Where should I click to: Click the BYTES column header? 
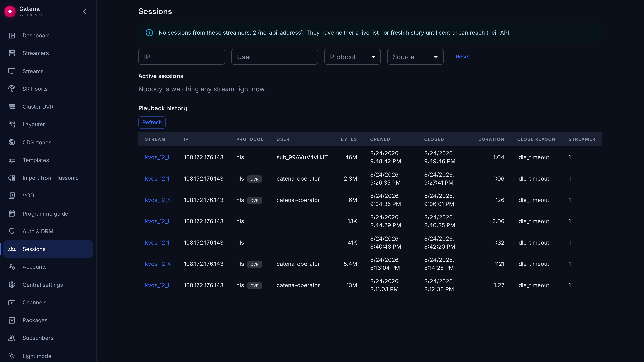tap(349, 139)
